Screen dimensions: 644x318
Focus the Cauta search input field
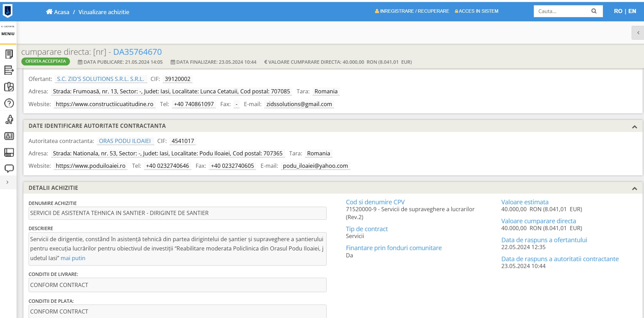562,11
